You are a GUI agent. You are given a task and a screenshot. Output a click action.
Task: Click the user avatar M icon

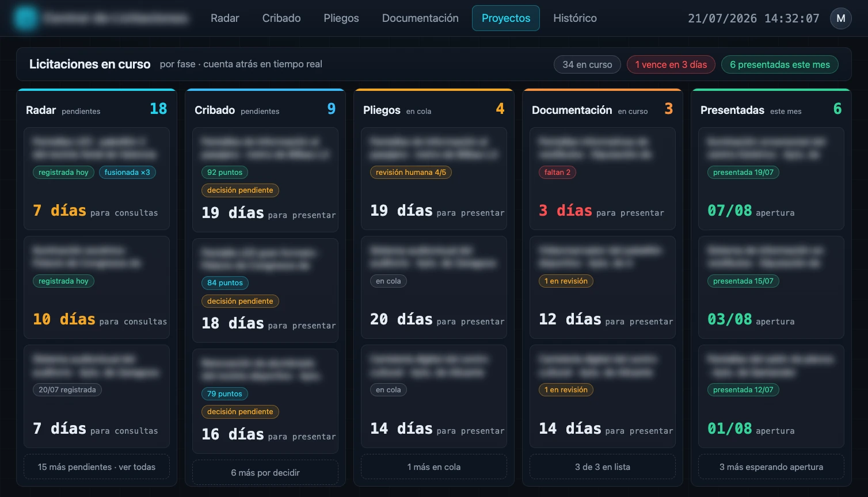click(x=840, y=18)
